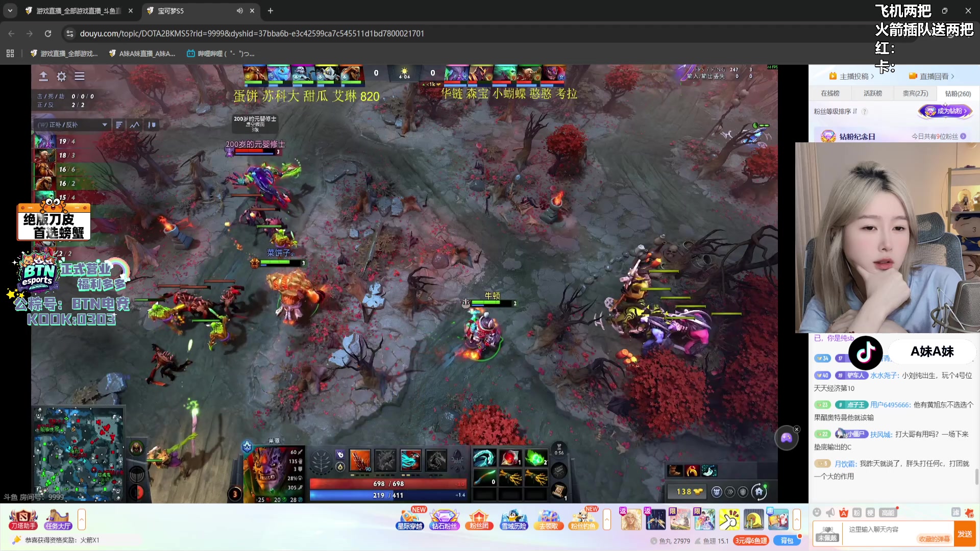Open the game hamburger menu icon

click(80, 77)
